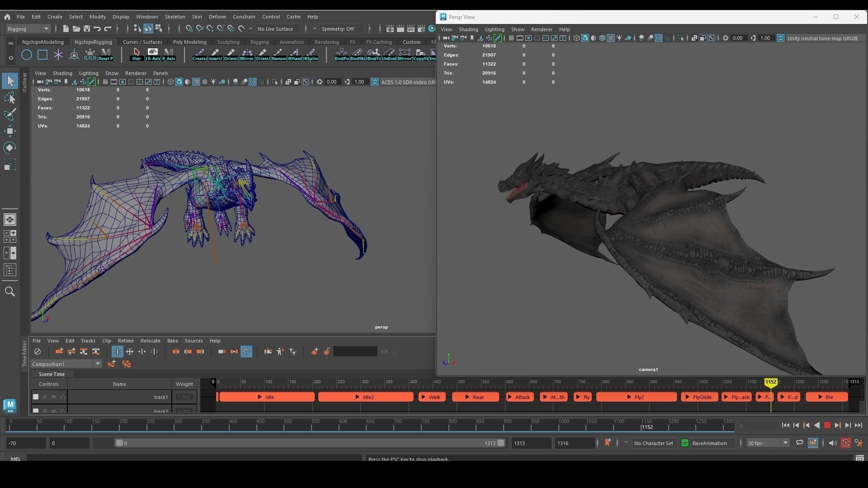Image resolution: width=868 pixels, height=488 pixels.
Task: Open the Symmetry: Off dropdown
Action: click(x=342, y=28)
